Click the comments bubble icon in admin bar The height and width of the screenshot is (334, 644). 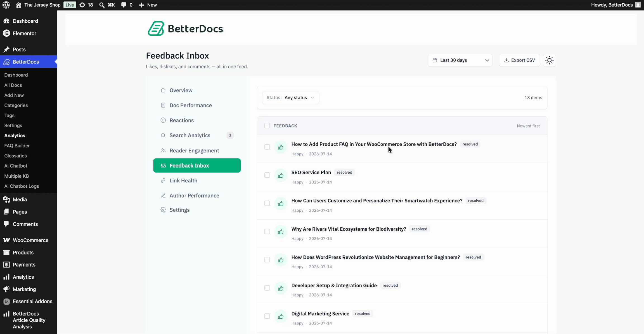(124, 5)
